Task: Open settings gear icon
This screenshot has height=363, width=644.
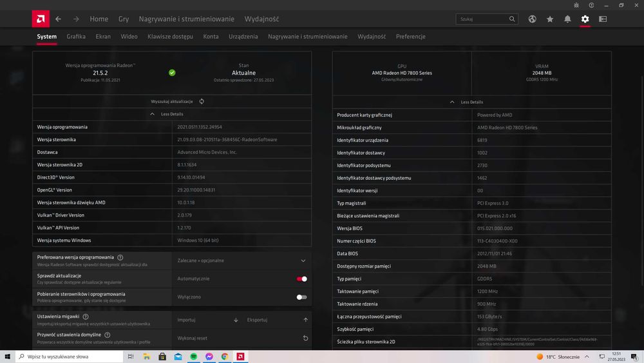Action: 585,19
